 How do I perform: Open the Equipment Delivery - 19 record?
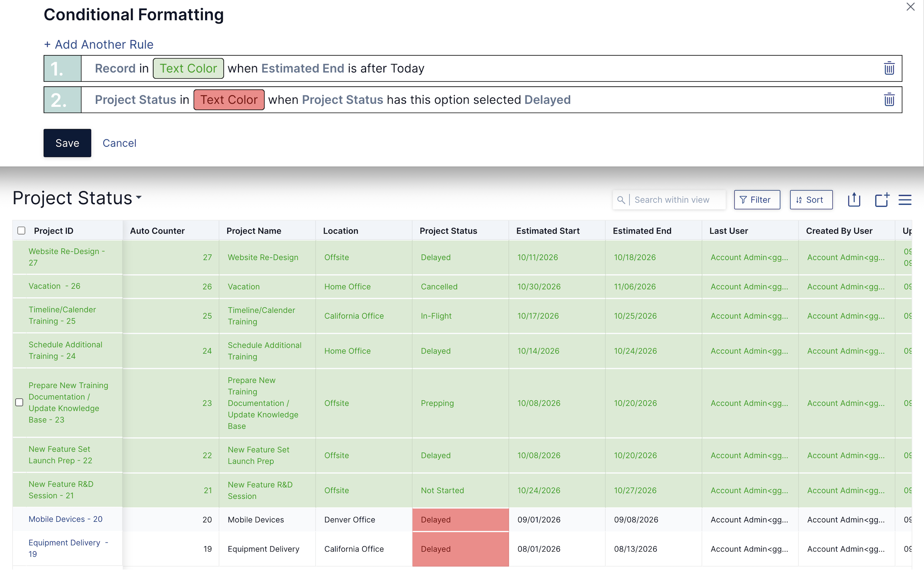68,549
